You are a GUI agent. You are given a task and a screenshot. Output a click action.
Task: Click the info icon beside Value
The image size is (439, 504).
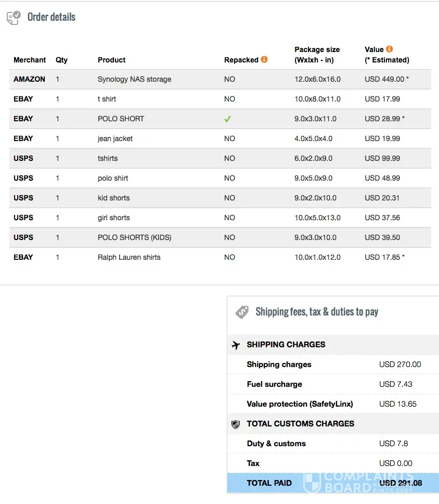pyautogui.click(x=389, y=49)
